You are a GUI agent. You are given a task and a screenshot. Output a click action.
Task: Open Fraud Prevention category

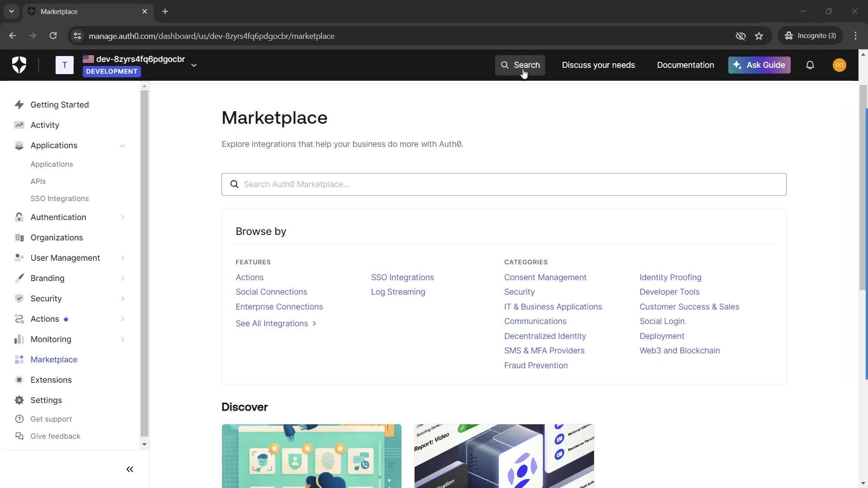(536, 366)
